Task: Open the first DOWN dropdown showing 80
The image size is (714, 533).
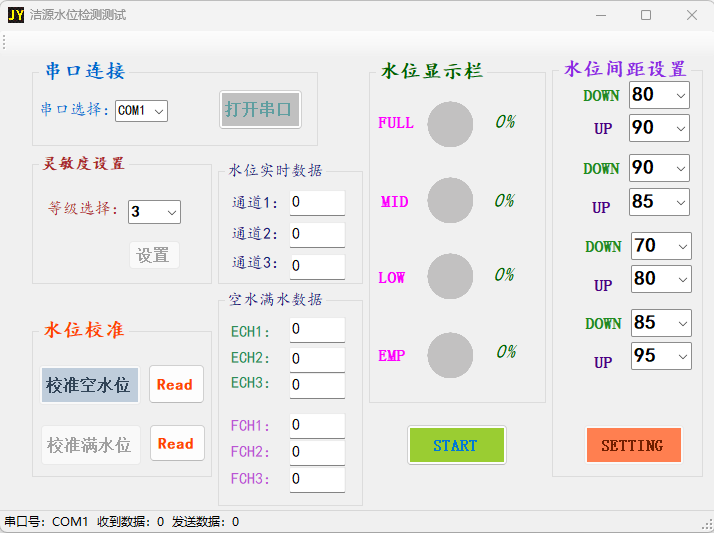Action: tap(659, 95)
